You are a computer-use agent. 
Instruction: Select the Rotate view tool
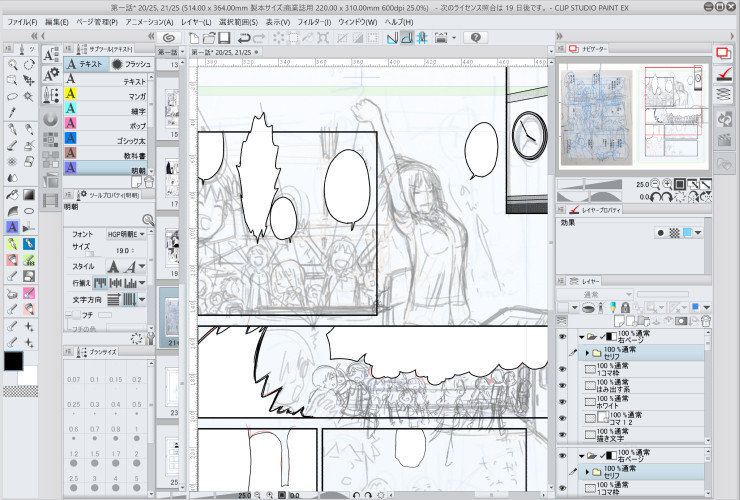click(x=29, y=65)
